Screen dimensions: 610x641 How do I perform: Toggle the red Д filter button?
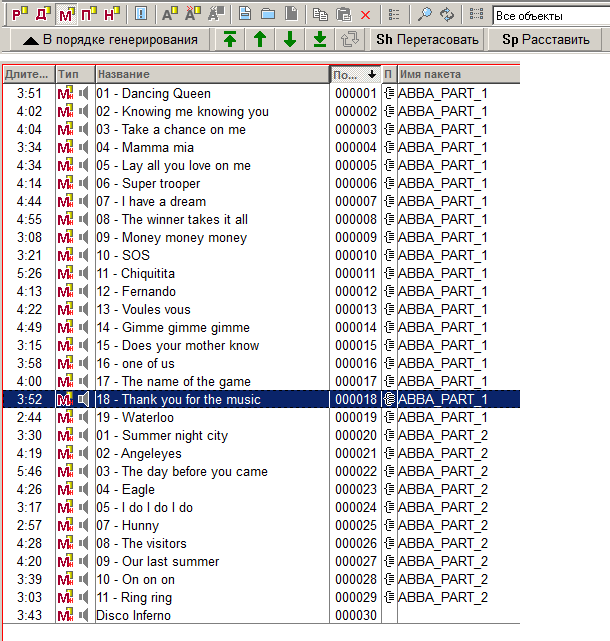pos(43,15)
